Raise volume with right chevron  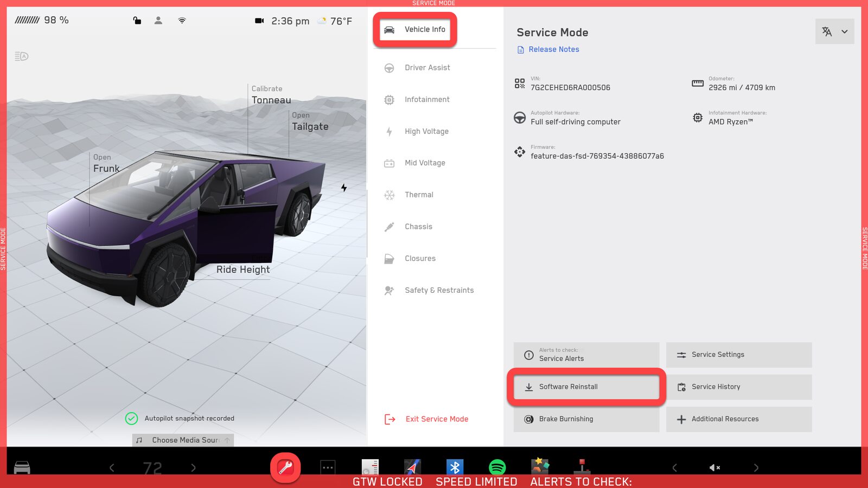click(756, 467)
